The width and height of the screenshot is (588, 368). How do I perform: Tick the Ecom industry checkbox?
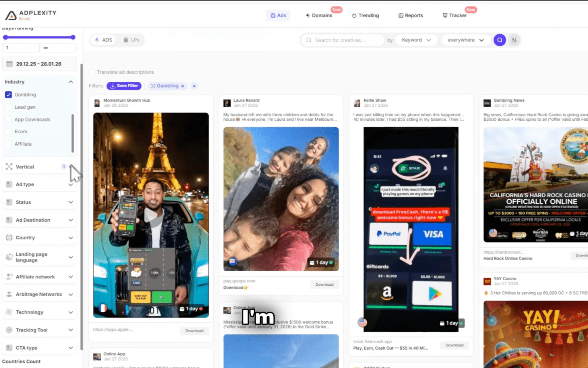tap(8, 132)
